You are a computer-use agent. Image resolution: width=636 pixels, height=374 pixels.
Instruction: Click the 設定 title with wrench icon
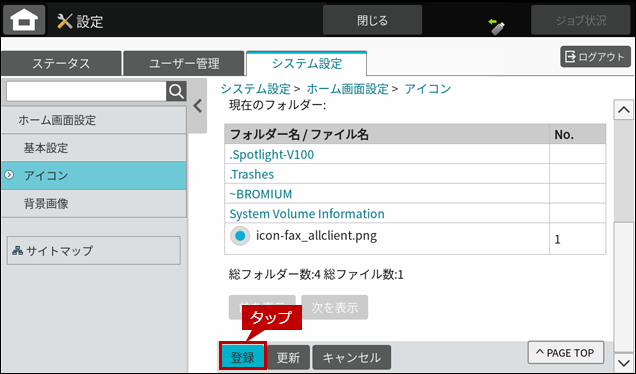(x=80, y=21)
